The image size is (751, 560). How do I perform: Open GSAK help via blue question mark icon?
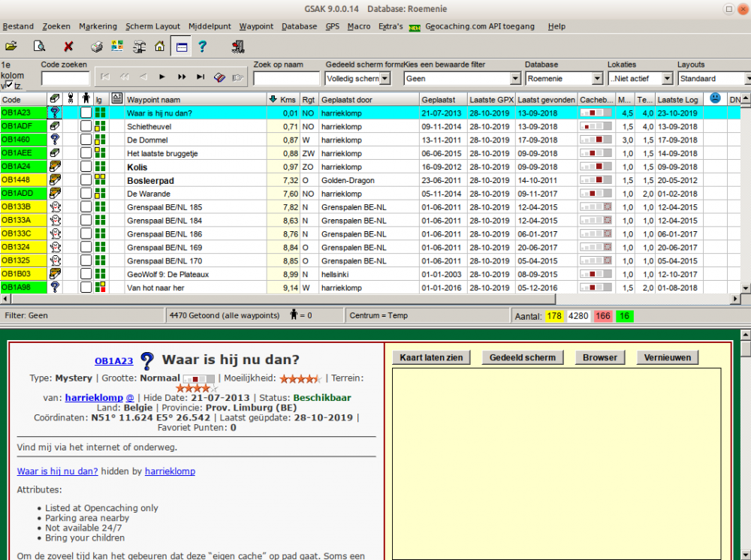pyautogui.click(x=203, y=46)
